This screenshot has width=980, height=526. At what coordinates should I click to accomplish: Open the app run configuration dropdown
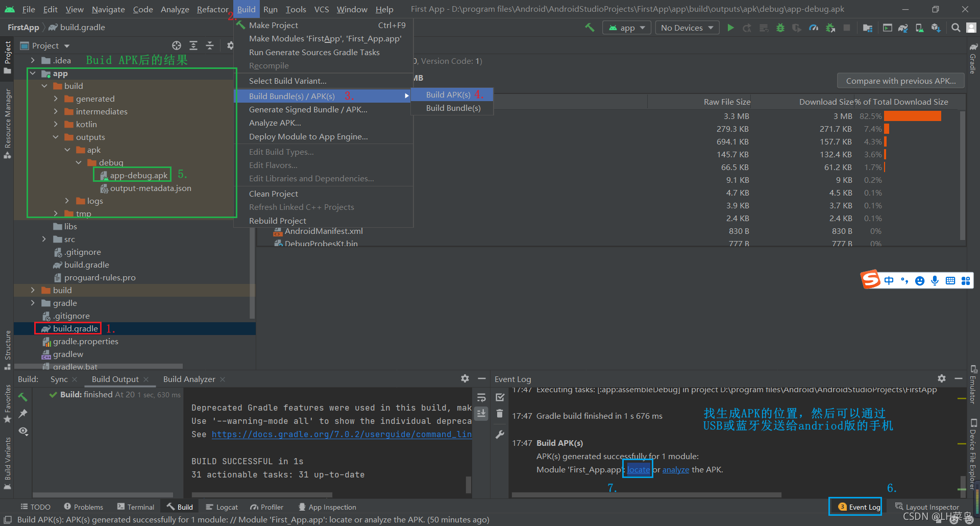coord(627,28)
